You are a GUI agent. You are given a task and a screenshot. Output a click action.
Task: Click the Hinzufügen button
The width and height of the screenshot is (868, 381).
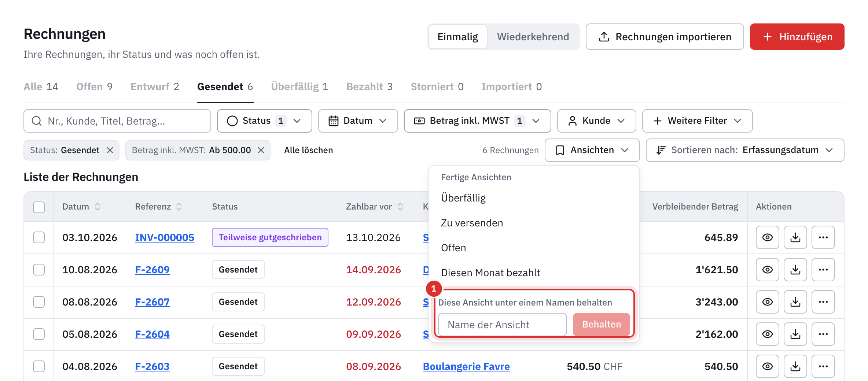[797, 37]
